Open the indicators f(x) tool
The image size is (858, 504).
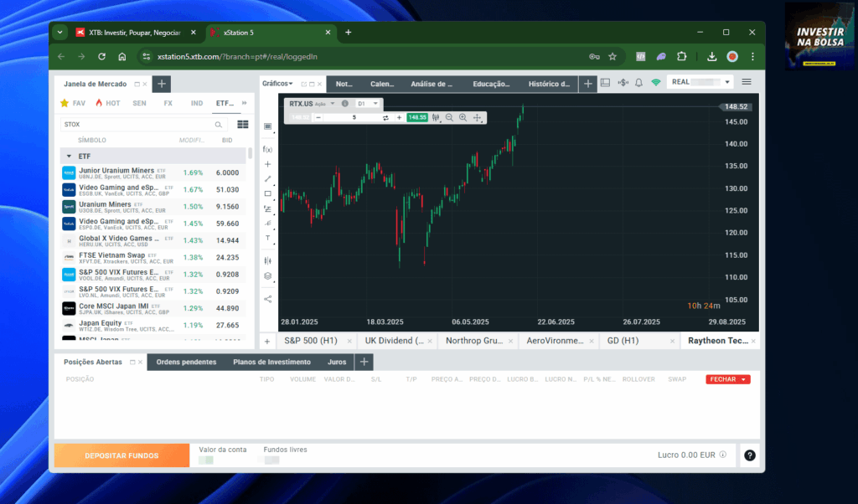[267, 149]
